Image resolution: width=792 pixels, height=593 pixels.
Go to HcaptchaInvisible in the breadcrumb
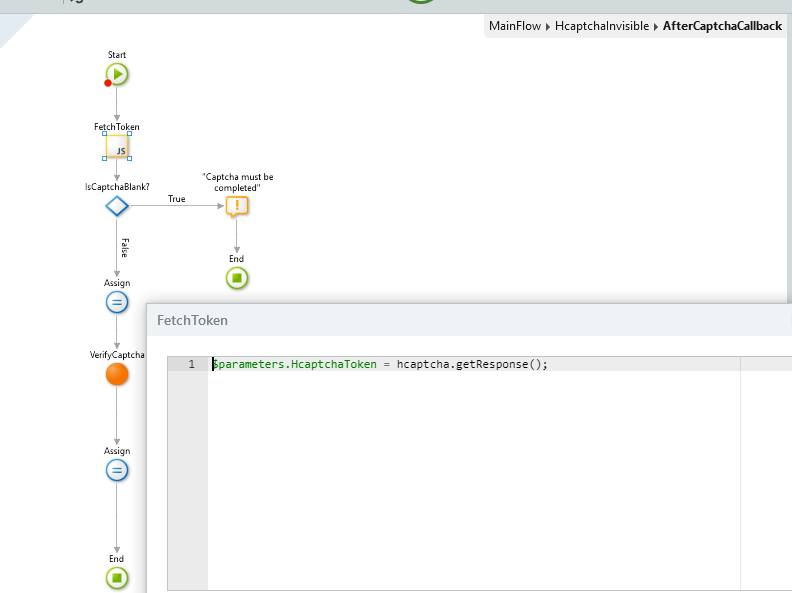(602, 26)
